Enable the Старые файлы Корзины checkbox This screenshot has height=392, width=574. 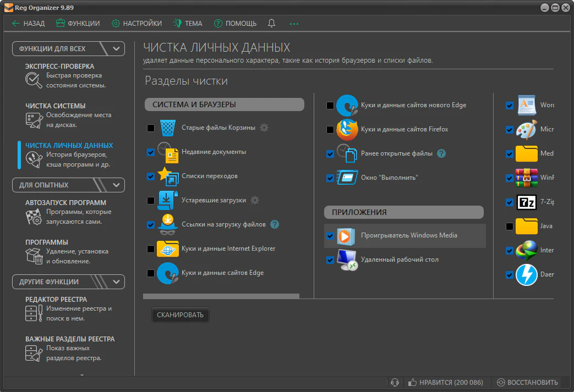[151, 128]
